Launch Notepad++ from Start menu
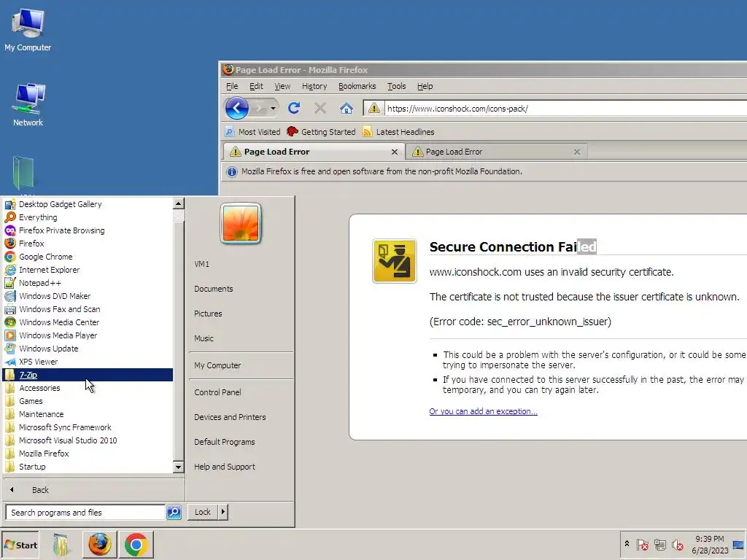 click(88, 283)
